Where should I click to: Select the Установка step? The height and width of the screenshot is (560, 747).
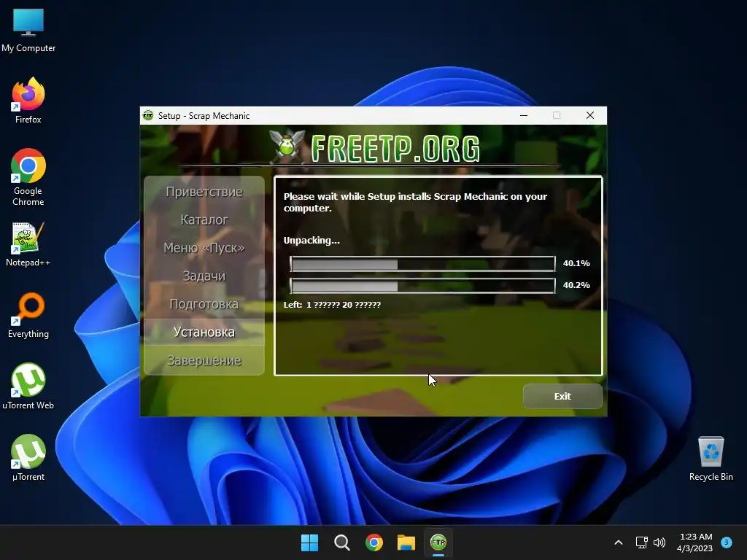click(x=204, y=332)
